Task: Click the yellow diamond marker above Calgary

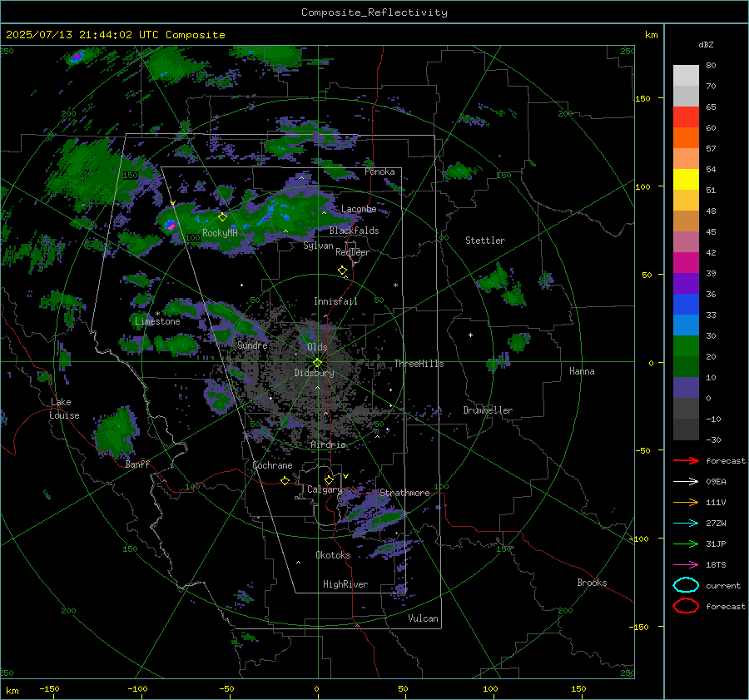Action: point(329,479)
